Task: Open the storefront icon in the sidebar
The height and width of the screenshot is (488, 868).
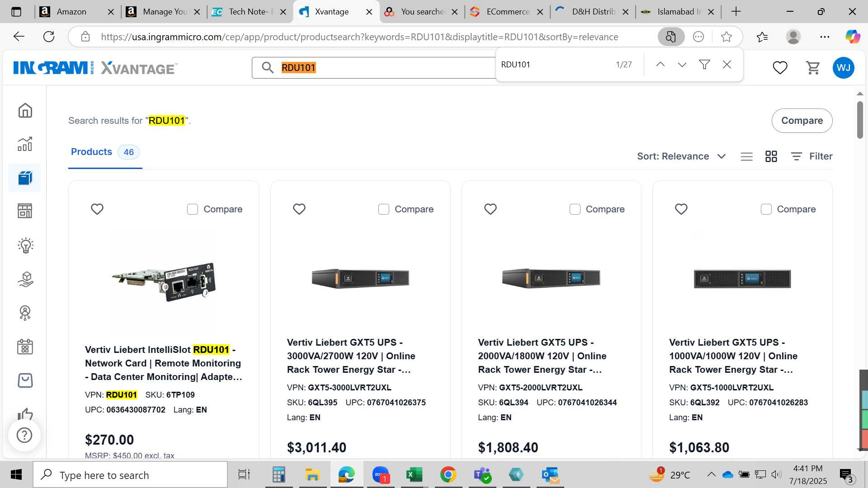Action: point(25,211)
